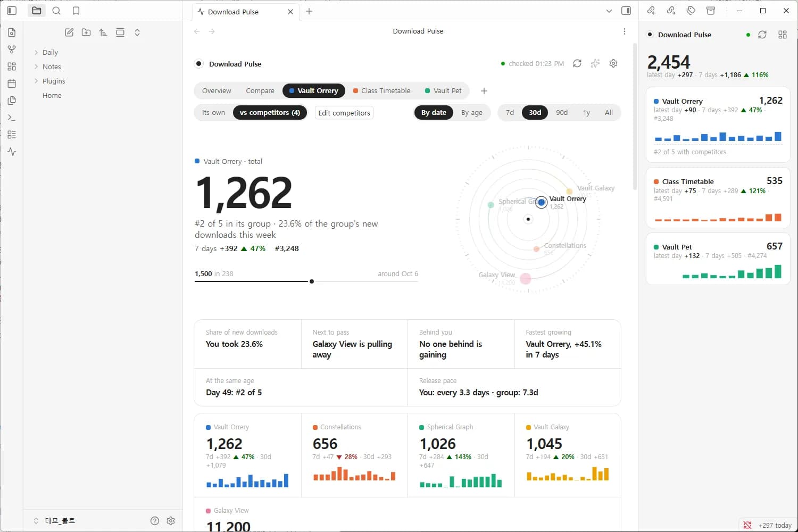The width and height of the screenshot is (798, 532).
Task: Open the vault switcher for 데모_볼트
Action: (55, 521)
